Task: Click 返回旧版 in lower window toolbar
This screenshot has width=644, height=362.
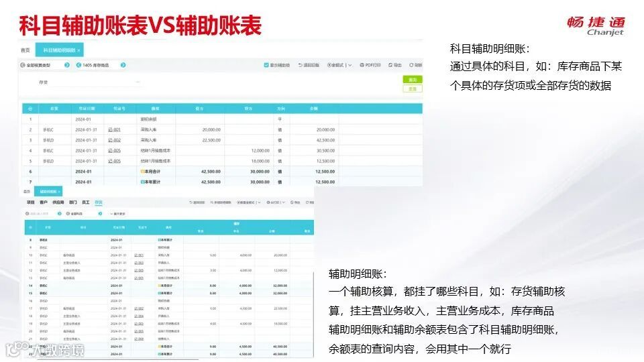Action: [197, 202]
